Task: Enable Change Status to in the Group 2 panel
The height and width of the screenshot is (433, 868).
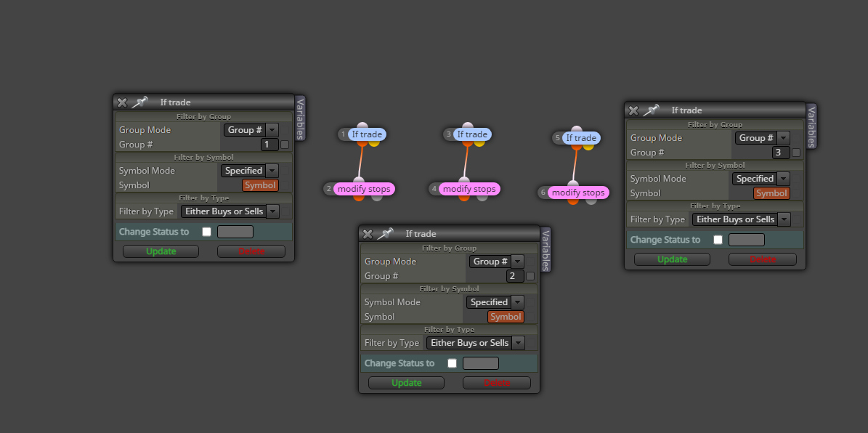Action: coord(453,363)
